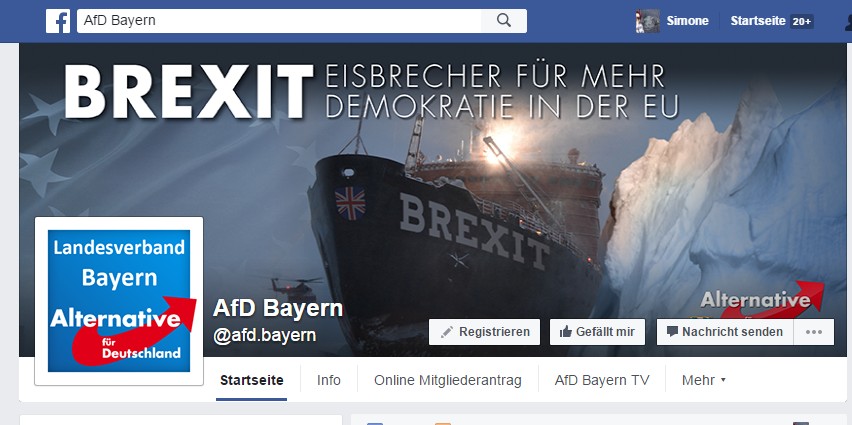Click the thumbs-up icon on Gefällt mir
The height and width of the screenshot is (425, 852).
[x=566, y=332]
